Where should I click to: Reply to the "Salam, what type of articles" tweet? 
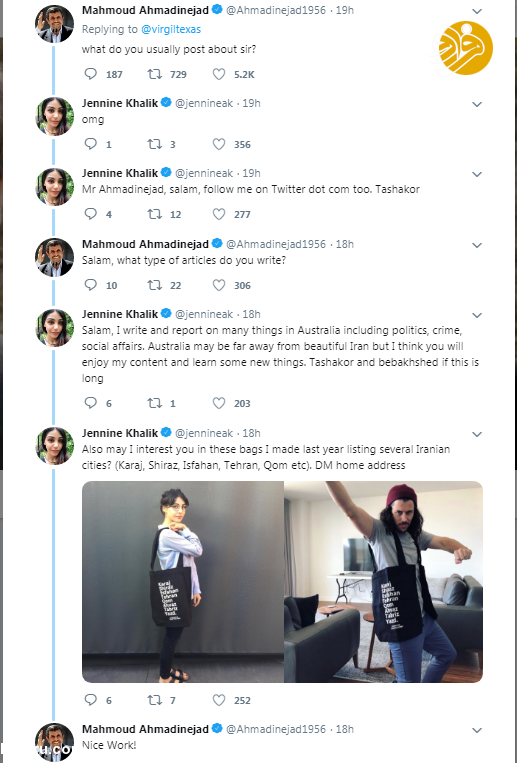tap(91, 285)
